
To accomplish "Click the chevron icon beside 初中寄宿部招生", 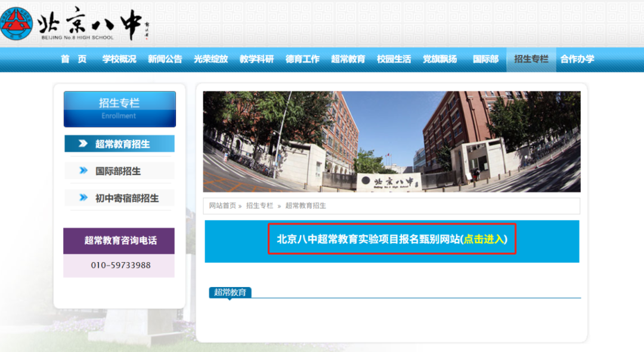I will 83,198.
